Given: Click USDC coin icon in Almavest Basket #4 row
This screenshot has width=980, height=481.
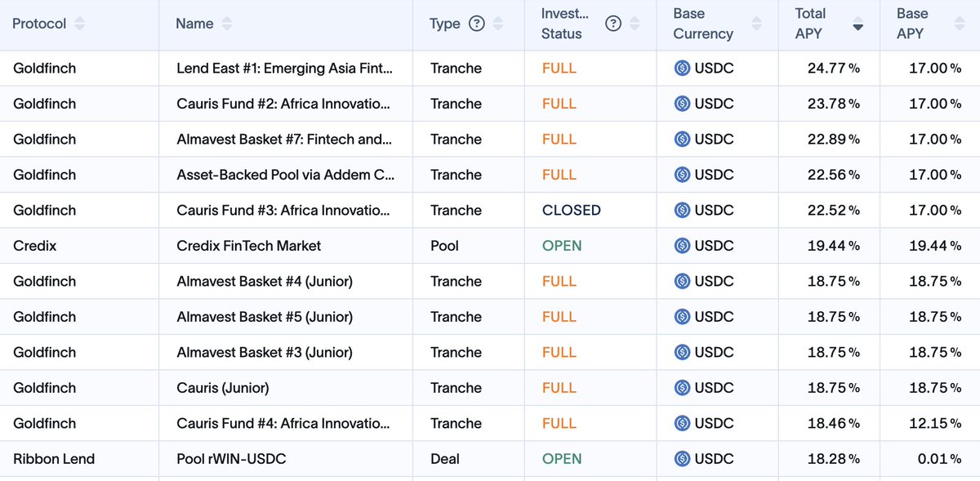Looking at the screenshot, I should coord(682,282).
